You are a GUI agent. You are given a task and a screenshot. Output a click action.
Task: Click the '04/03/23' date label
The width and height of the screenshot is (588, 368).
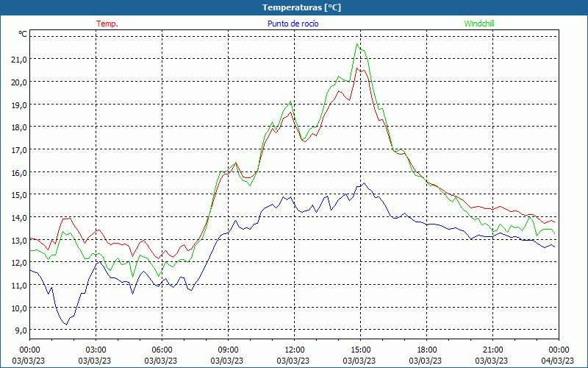pyautogui.click(x=557, y=361)
